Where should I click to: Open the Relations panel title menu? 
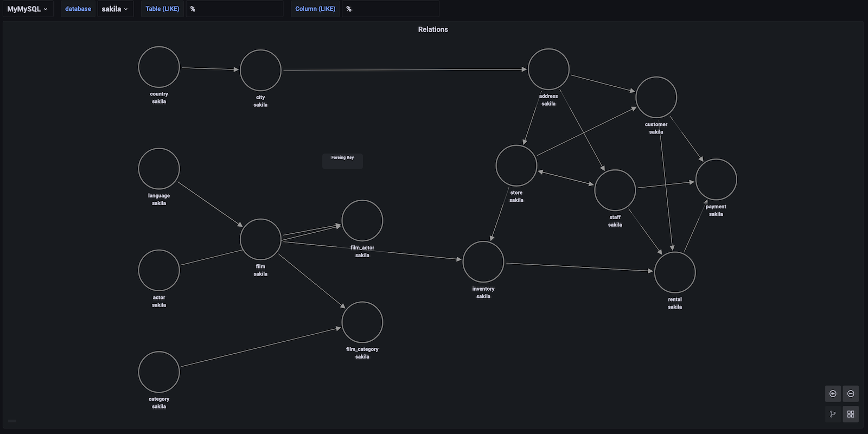click(433, 29)
